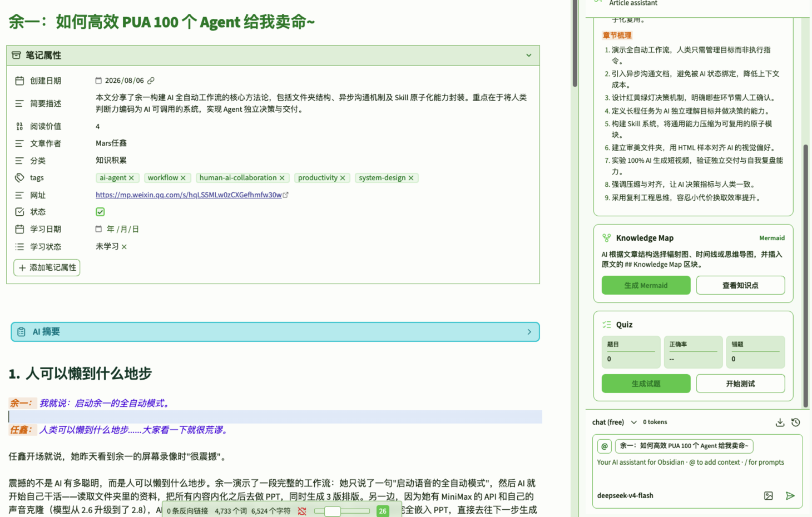Click the download icon in the chat header
This screenshot has height=517, width=812.
tap(780, 422)
